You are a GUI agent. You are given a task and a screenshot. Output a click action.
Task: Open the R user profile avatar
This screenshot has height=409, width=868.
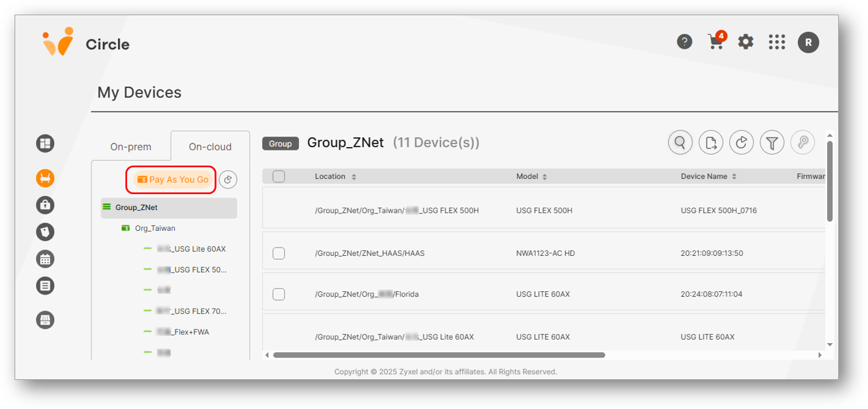pos(808,42)
